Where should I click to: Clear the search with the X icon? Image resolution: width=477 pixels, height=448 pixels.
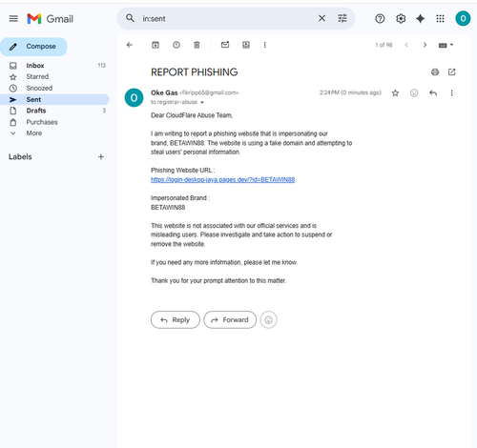pos(321,18)
